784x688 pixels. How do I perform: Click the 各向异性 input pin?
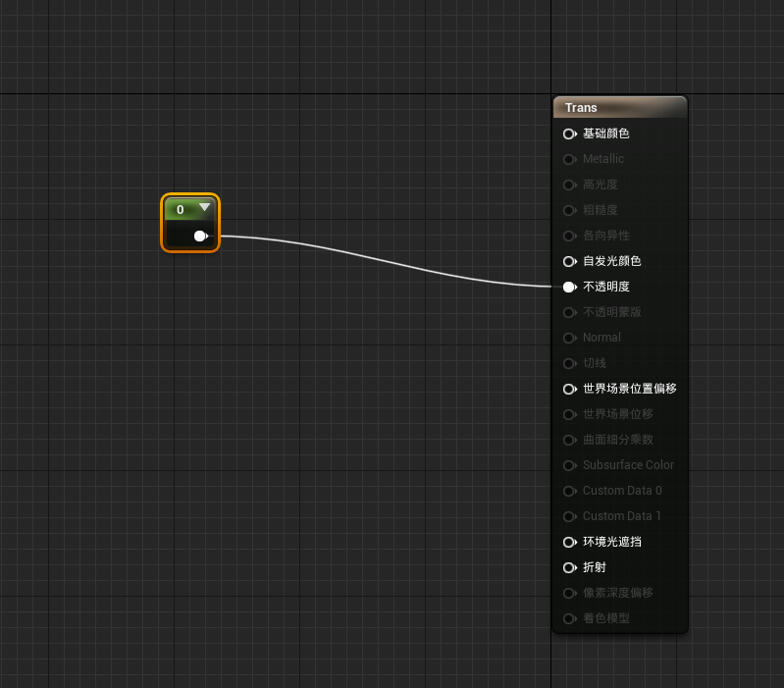(x=569, y=236)
